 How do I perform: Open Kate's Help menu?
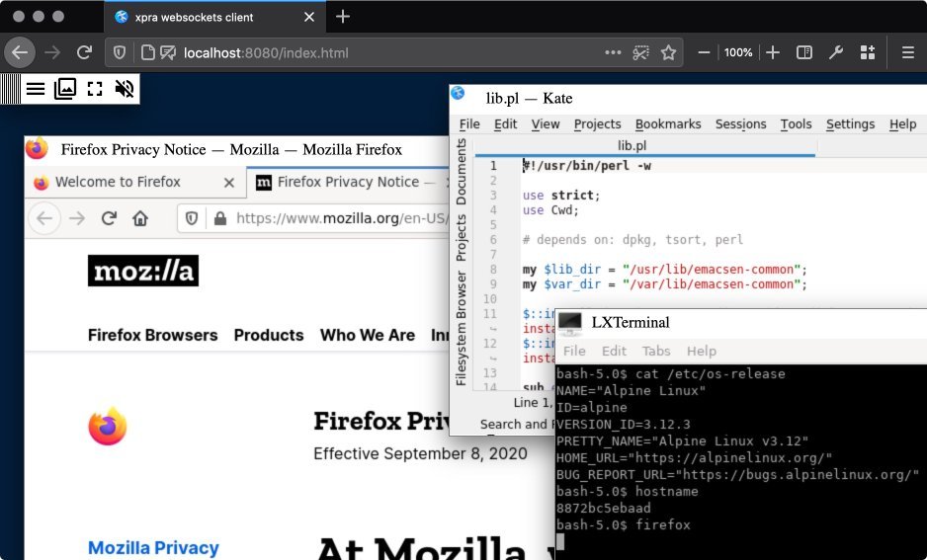pos(902,124)
